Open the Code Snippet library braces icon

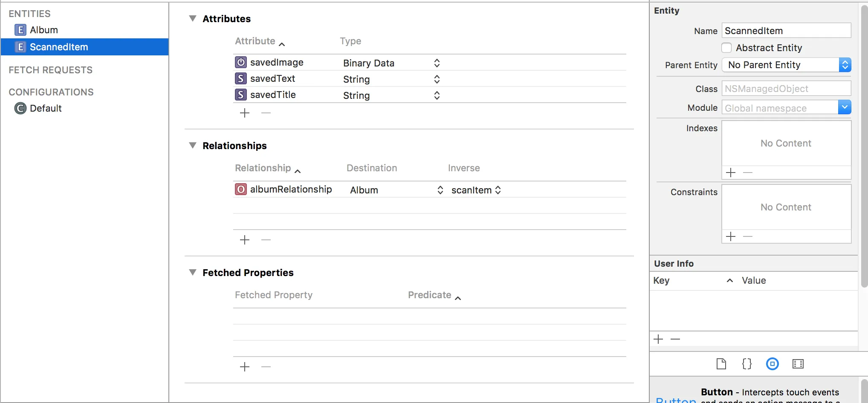[x=747, y=364]
